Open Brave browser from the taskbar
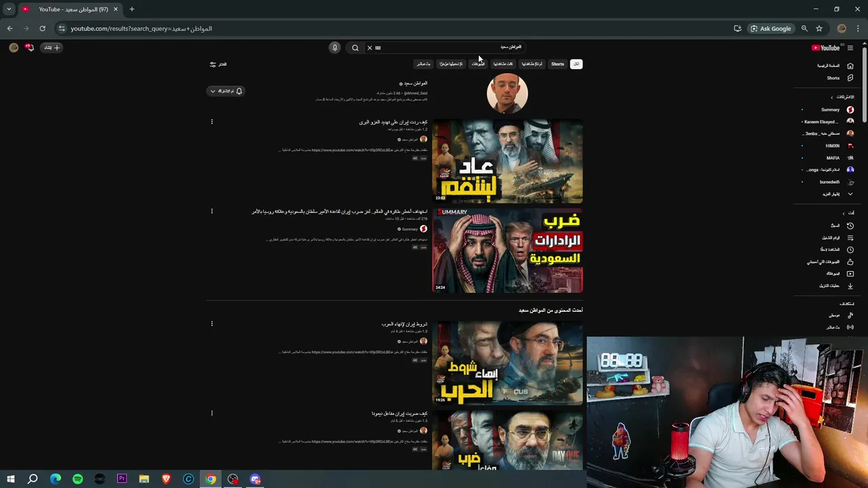 pyautogui.click(x=166, y=479)
